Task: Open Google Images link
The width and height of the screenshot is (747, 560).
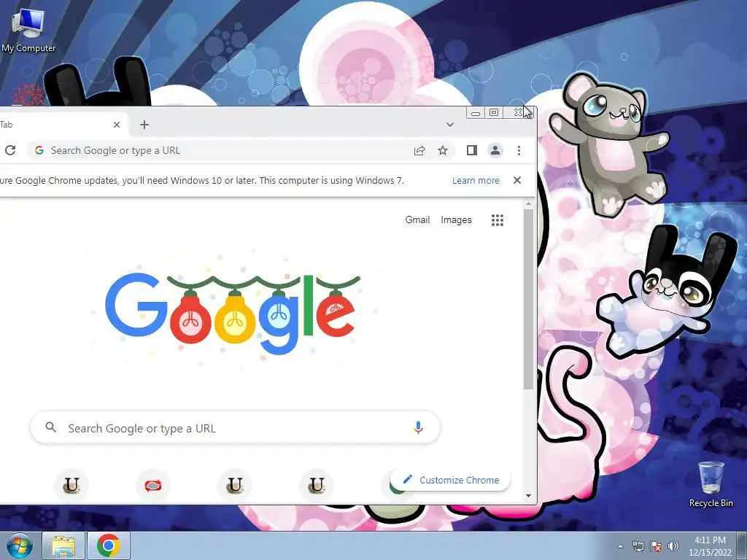Action: (x=456, y=219)
